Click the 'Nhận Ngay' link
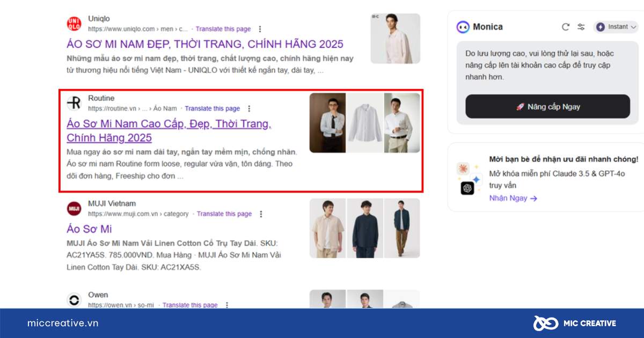The width and height of the screenshot is (644, 338). click(513, 199)
